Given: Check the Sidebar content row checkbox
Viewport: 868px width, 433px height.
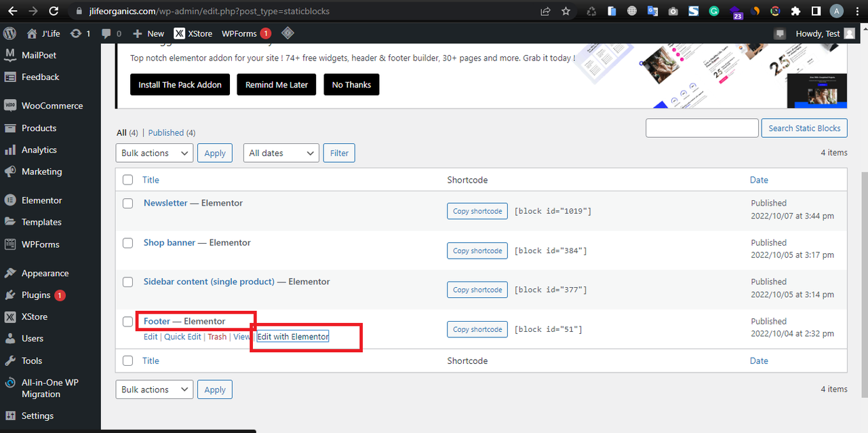Looking at the screenshot, I should pyautogui.click(x=127, y=282).
